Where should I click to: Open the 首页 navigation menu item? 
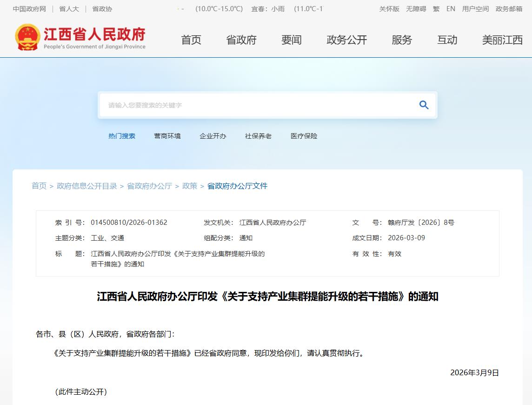click(191, 40)
